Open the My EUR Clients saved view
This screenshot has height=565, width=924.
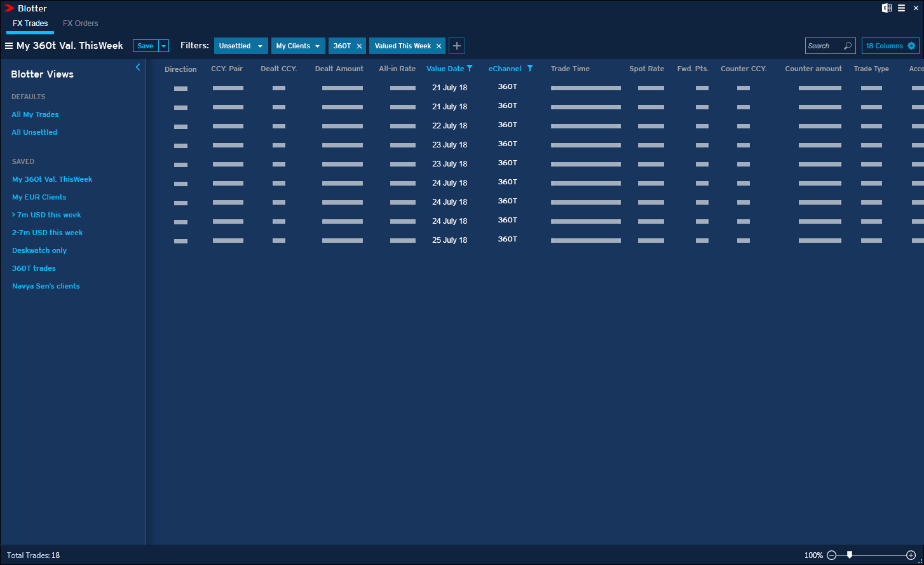pyautogui.click(x=39, y=197)
